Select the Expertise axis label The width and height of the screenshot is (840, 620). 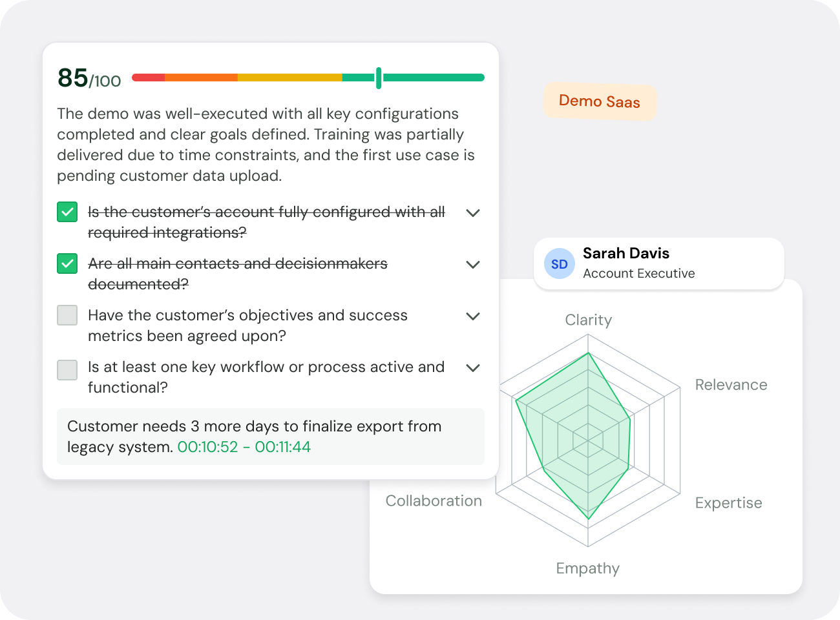coord(728,503)
